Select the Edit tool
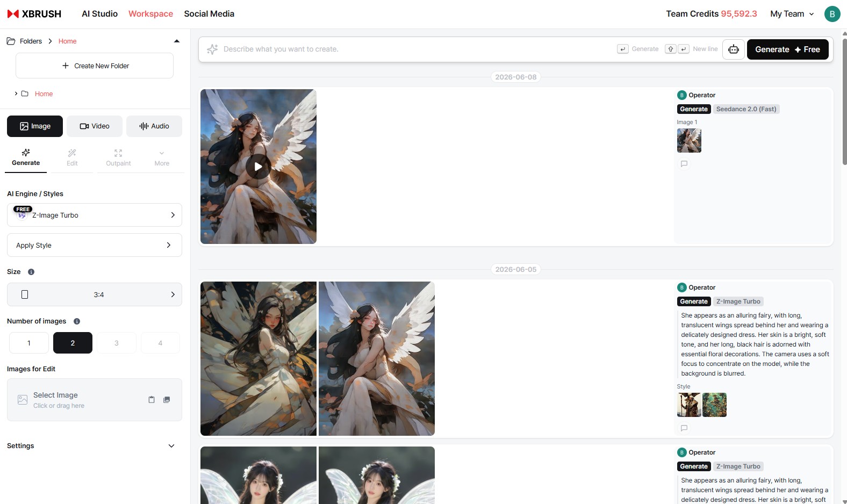 coord(72,158)
